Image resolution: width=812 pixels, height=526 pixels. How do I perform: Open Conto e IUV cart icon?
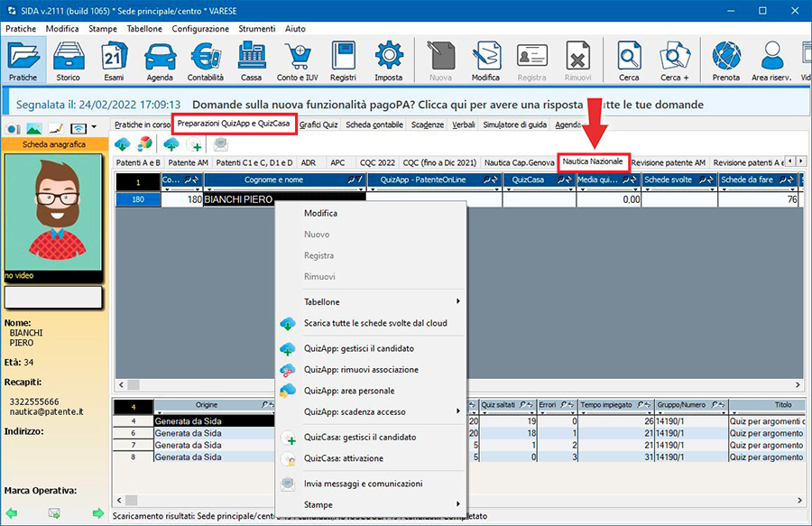(297, 61)
